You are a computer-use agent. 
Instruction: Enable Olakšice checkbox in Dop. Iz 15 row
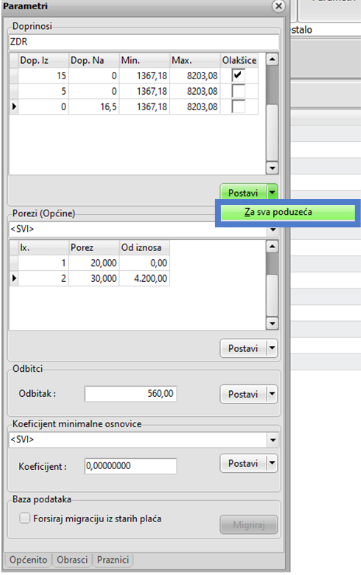pos(238,76)
